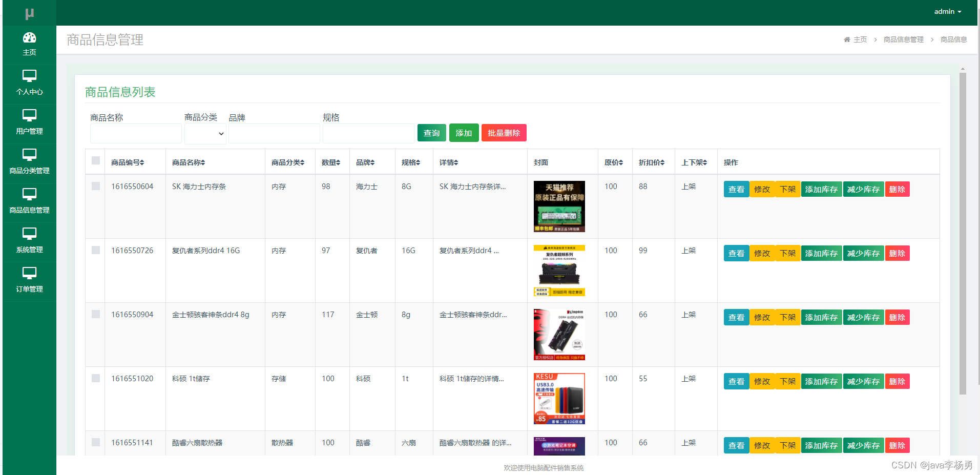Click 主页 in the breadcrumb navigation

point(860,39)
